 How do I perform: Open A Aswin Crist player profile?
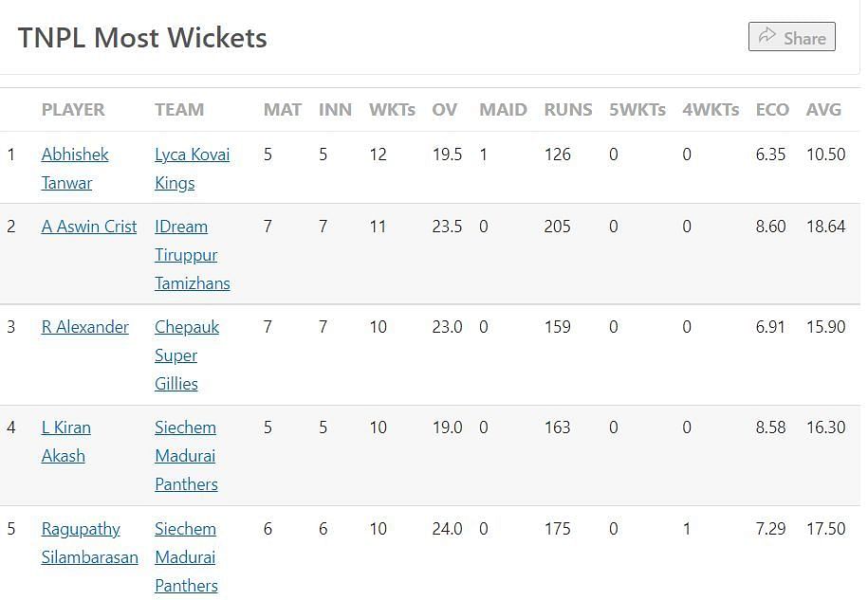89,227
